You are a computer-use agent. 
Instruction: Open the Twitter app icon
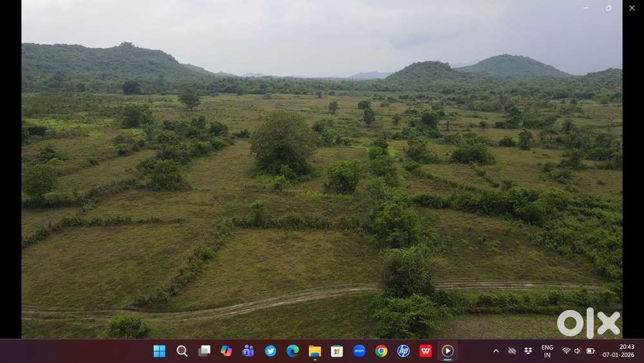[270, 351]
